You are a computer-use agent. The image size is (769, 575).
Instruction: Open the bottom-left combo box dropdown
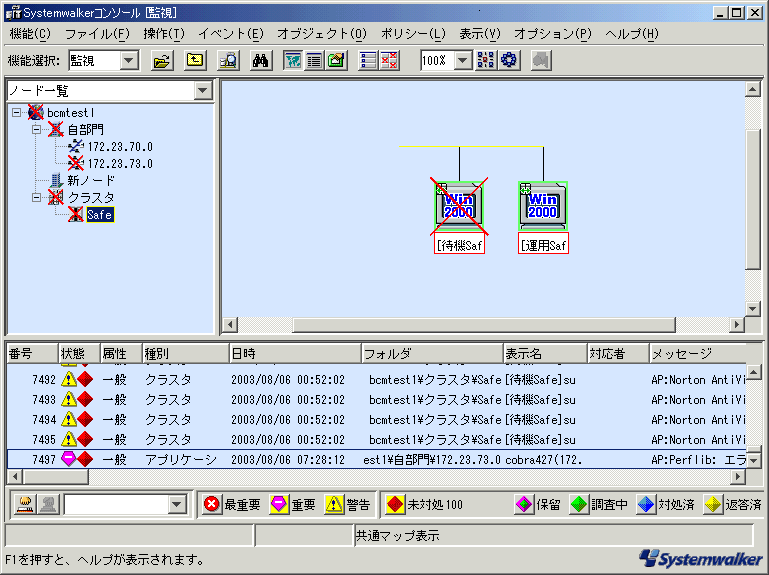(177, 504)
